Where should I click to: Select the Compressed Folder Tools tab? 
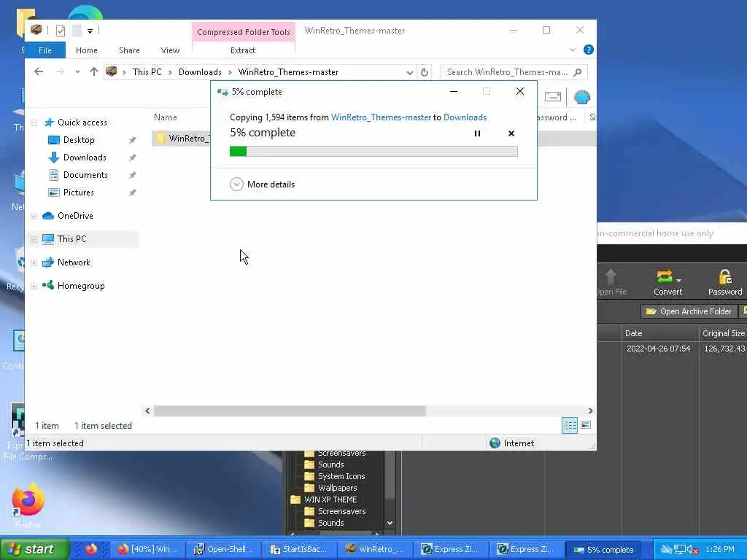click(x=244, y=32)
